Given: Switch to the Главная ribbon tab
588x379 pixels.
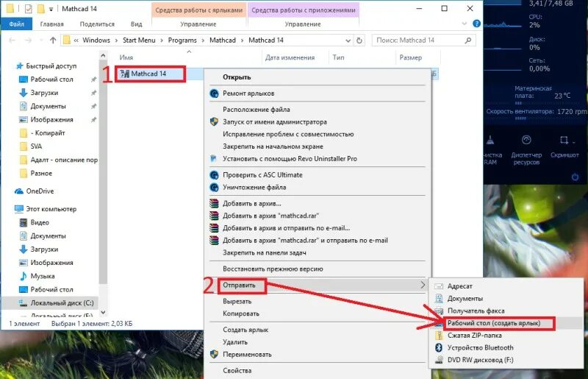Looking at the screenshot, I should (51, 24).
